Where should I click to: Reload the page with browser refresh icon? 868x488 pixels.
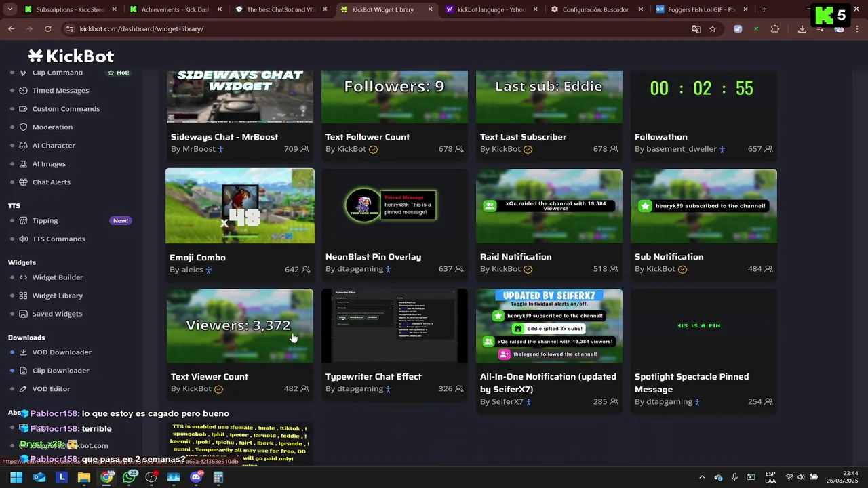pos(47,29)
